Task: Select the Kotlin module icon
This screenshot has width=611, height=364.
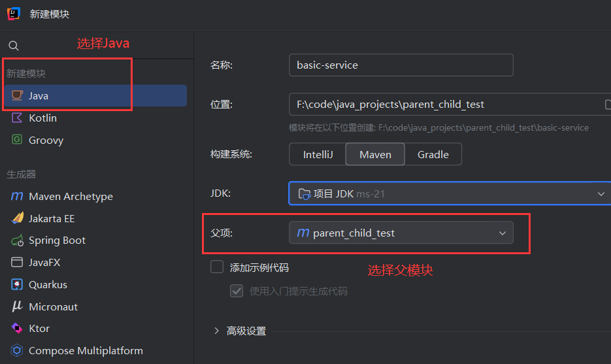Action: pos(17,118)
